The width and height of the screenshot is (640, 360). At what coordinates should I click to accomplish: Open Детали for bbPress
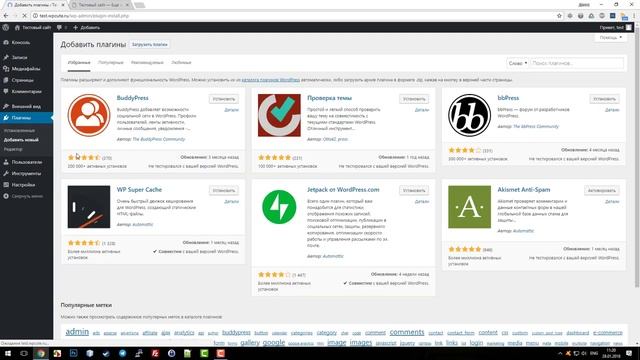(612, 110)
